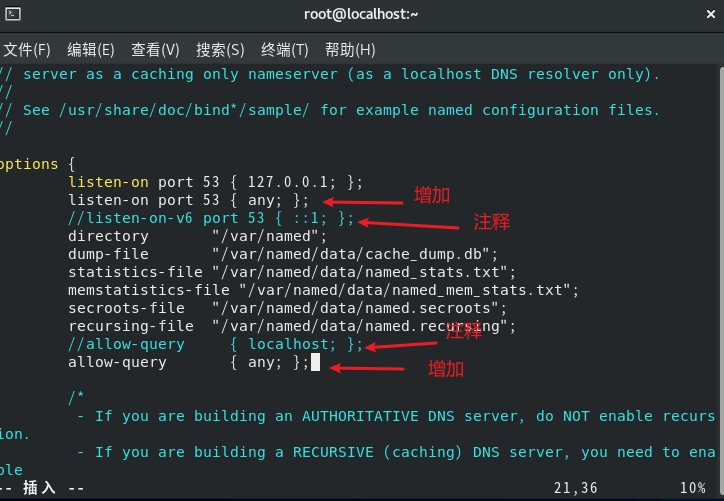Viewport: 724px width, 501px height.
Task: Click the window title root@localhost:~
Action: (x=361, y=14)
